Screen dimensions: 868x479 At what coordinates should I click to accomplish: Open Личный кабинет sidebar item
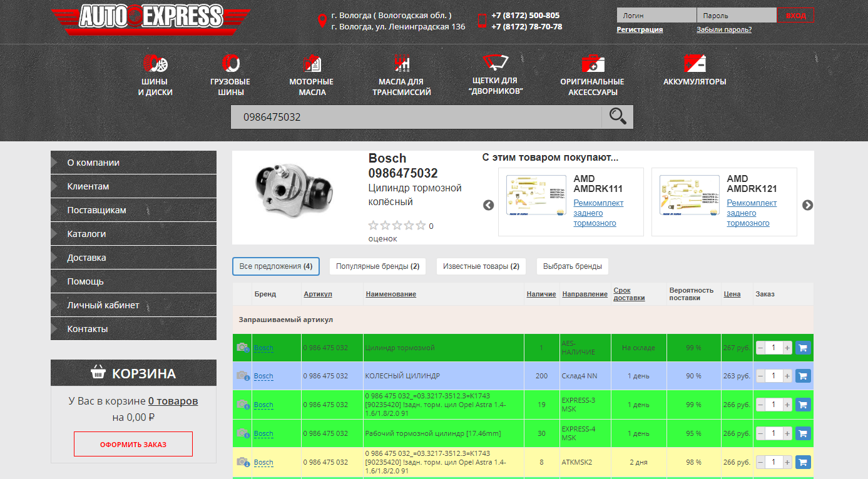click(x=133, y=305)
